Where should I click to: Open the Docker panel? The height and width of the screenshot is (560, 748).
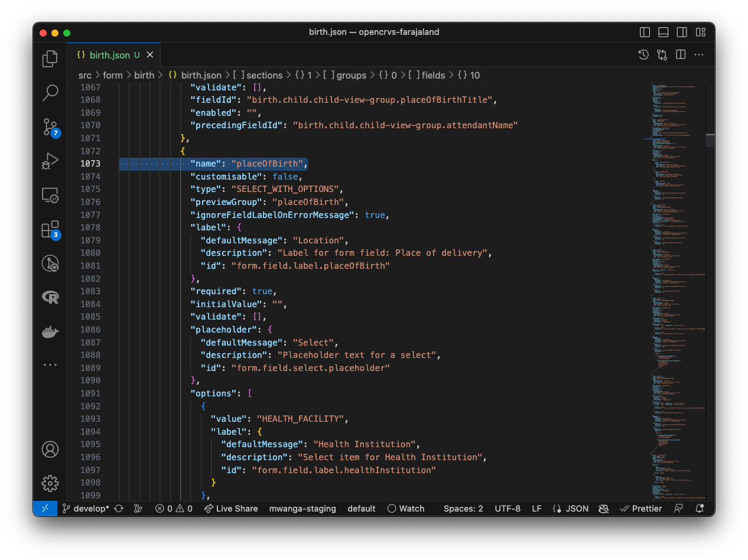[x=50, y=331]
